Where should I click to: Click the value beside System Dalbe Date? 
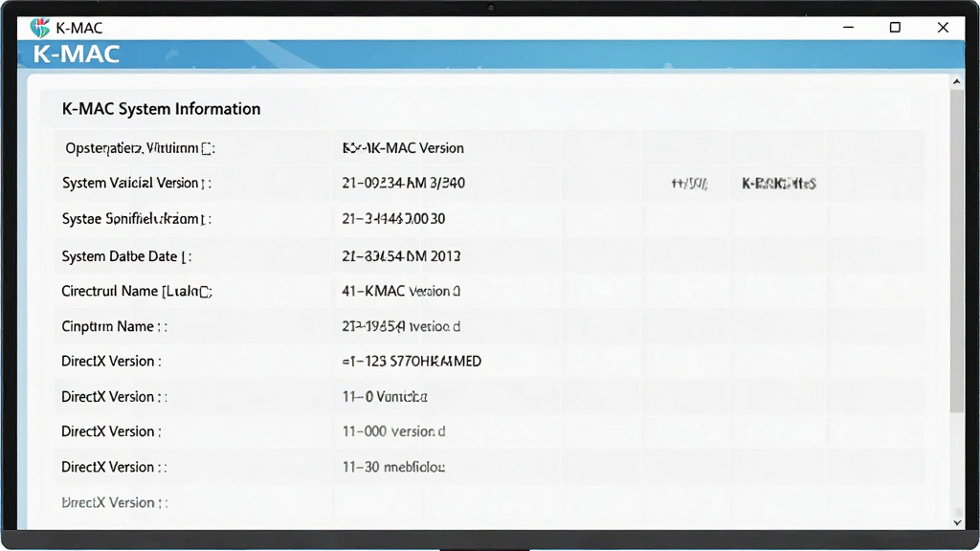click(x=401, y=256)
